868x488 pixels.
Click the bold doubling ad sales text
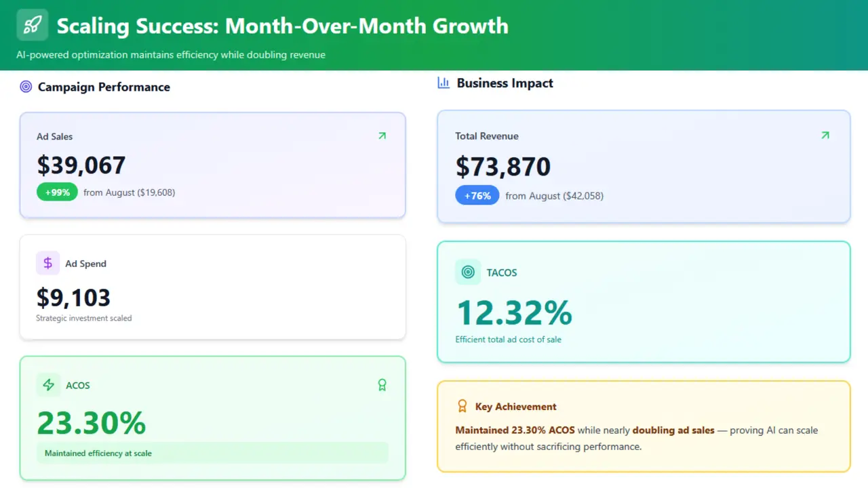pos(673,430)
